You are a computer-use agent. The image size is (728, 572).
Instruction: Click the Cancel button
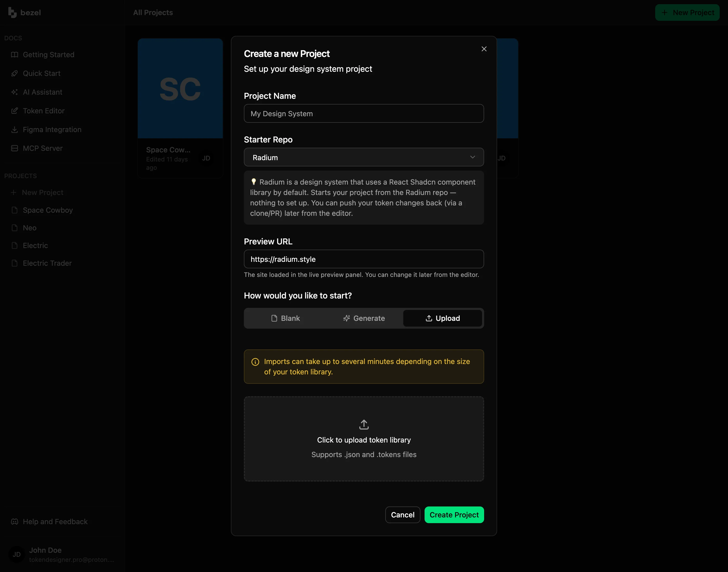click(402, 515)
